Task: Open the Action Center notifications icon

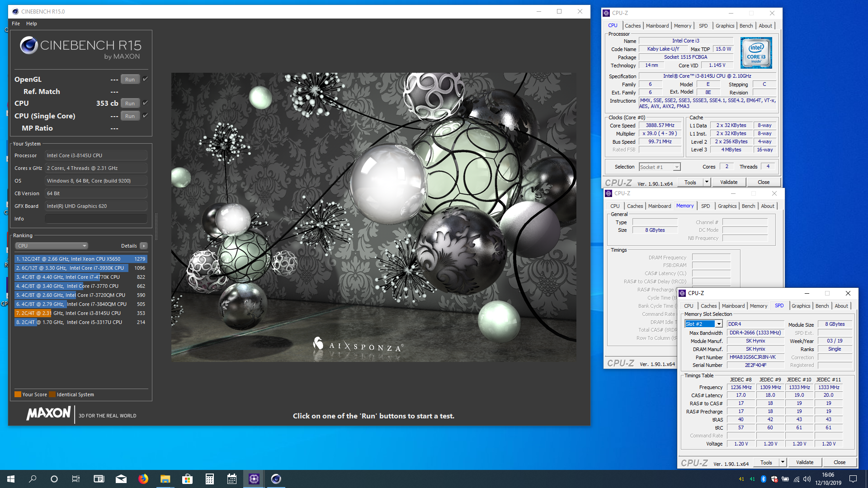Action: click(853, 479)
